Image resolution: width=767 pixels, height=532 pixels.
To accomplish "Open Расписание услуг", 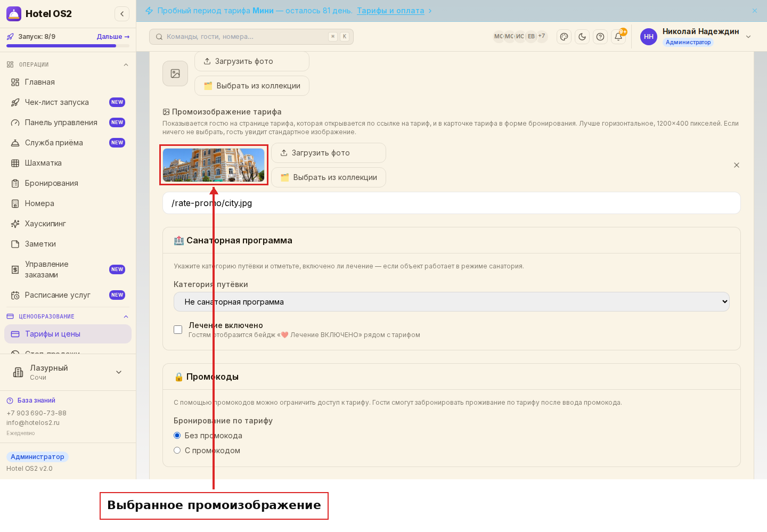I will [68, 295].
